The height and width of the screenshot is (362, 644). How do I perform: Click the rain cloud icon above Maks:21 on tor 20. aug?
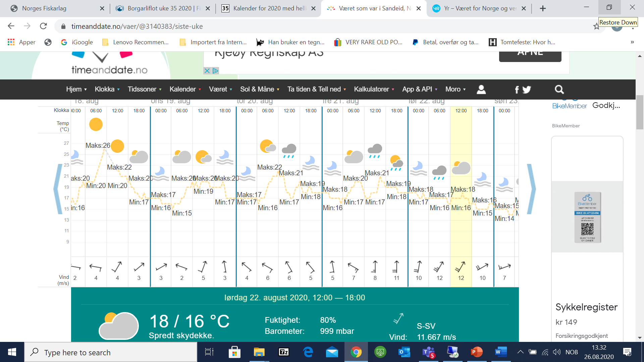(289, 150)
